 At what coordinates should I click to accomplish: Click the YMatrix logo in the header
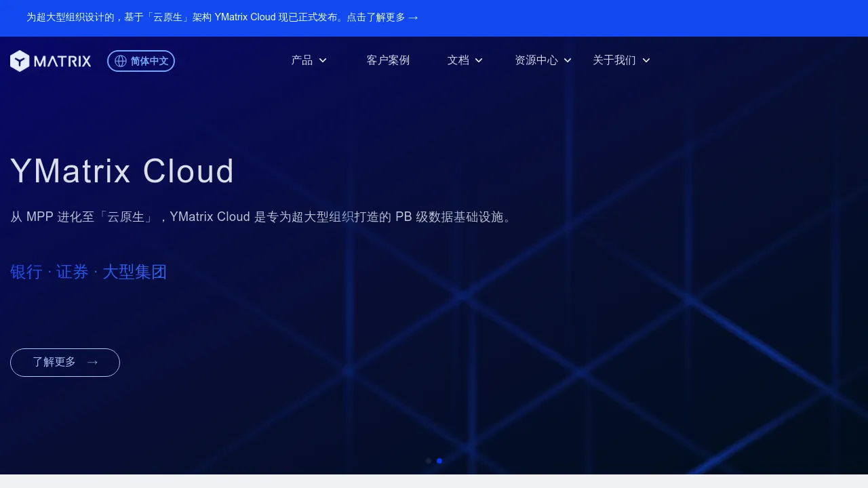(x=51, y=61)
